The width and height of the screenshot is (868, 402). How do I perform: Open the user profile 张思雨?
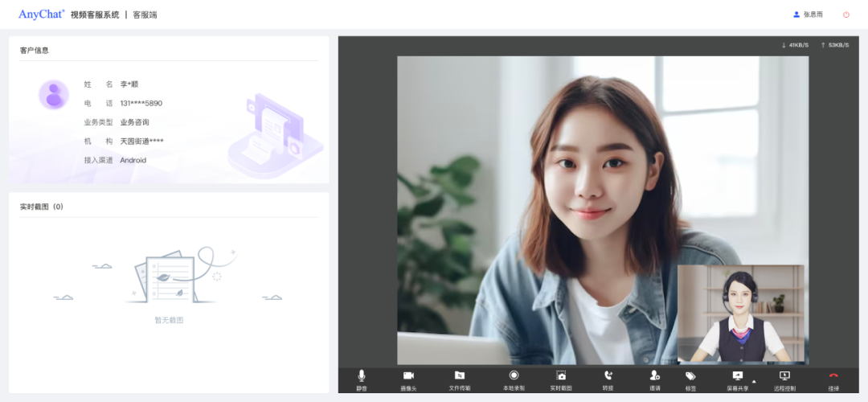[x=808, y=14]
